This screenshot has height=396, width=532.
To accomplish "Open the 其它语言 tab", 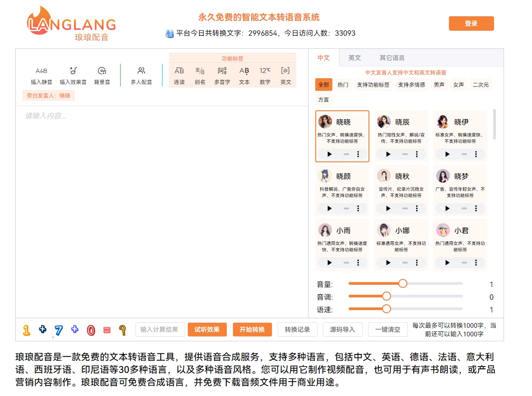I will (392, 58).
